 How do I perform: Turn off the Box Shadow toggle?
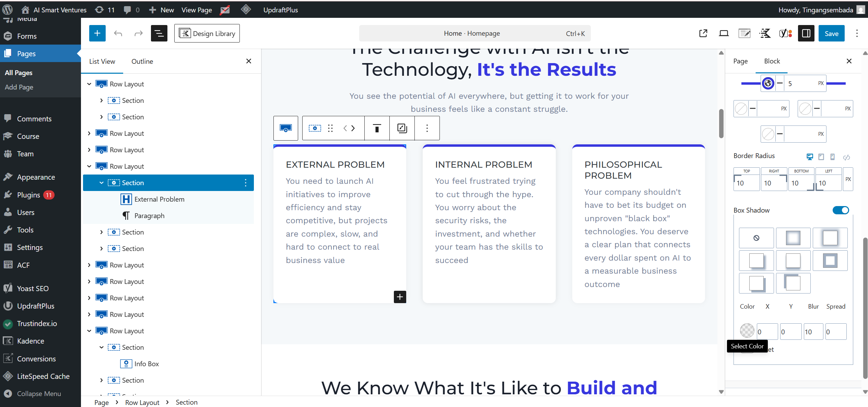pyautogui.click(x=841, y=210)
